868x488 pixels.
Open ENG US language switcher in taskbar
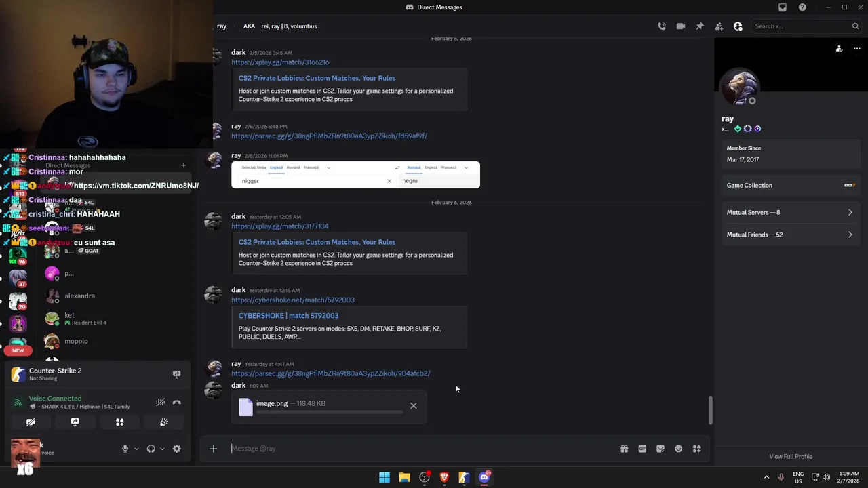coord(798,477)
